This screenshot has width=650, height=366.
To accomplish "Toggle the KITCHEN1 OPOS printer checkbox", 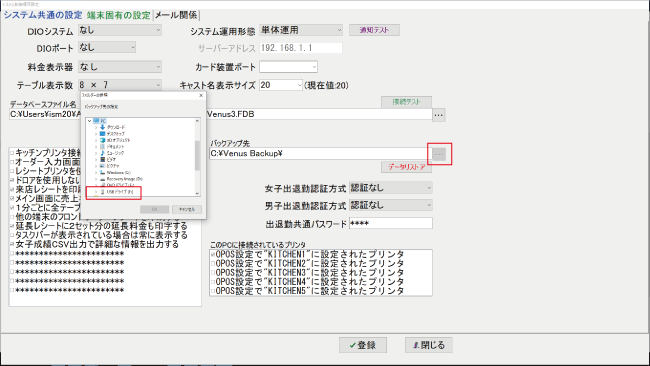I will [x=213, y=254].
